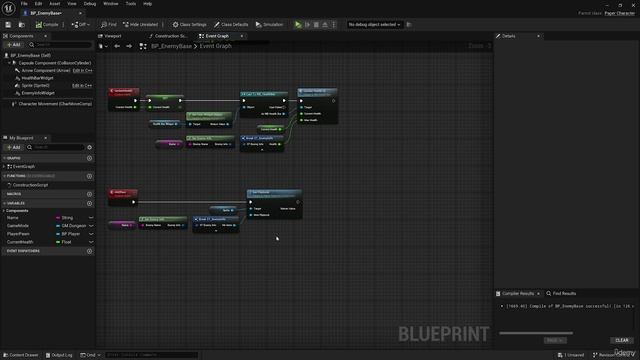The height and width of the screenshot is (360, 640).
Task: Open the File menu
Action: pyautogui.click(x=24, y=4)
